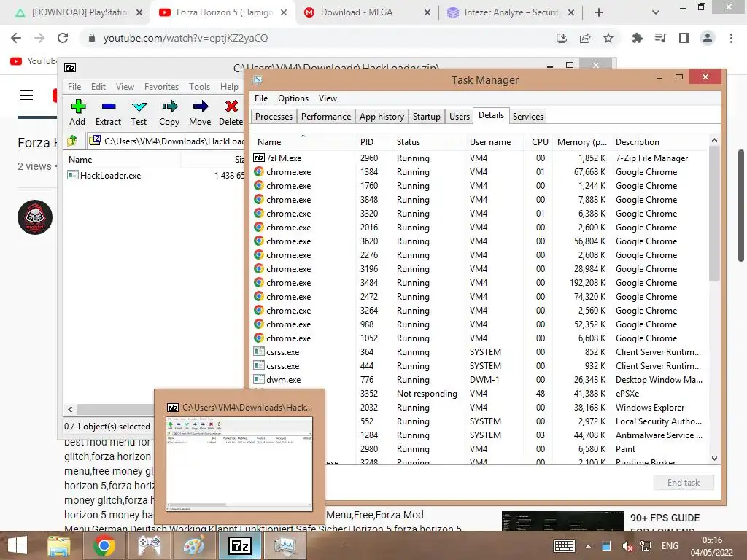
Task: Click the End task button
Action: click(683, 483)
